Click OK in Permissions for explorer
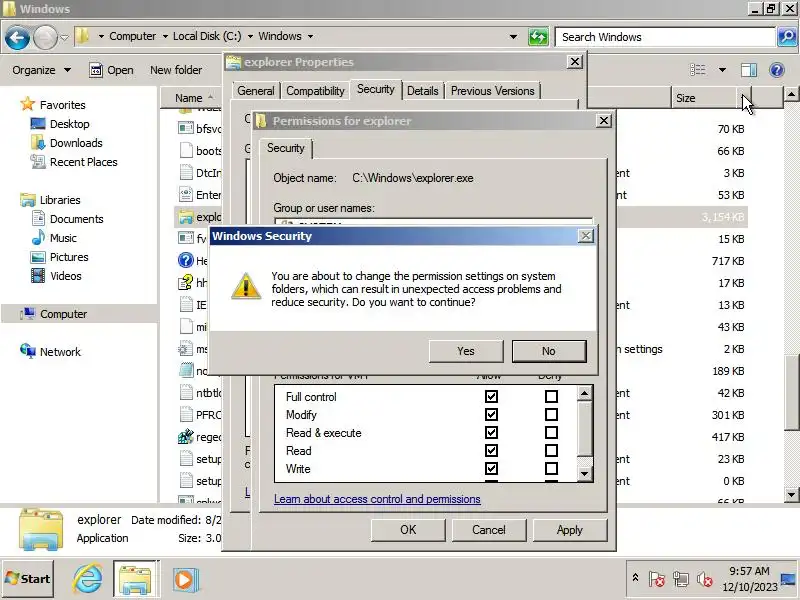 point(408,530)
